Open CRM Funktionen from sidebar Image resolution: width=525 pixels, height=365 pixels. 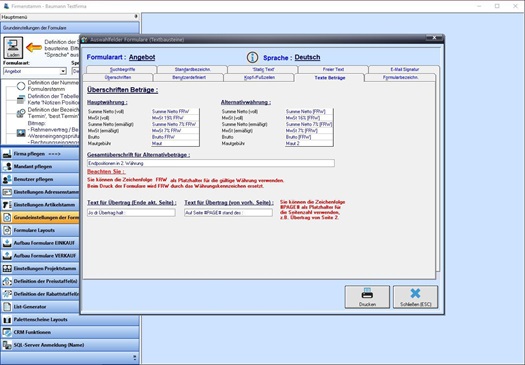point(70,332)
